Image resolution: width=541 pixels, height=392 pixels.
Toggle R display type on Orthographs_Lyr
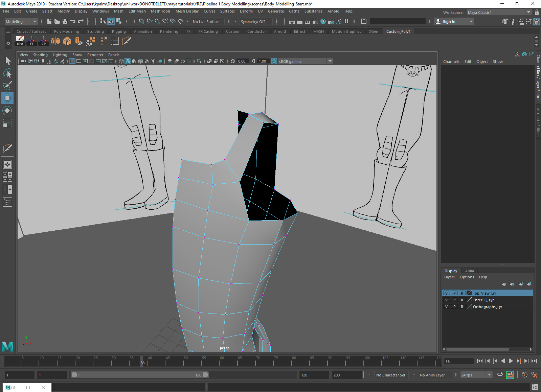pyautogui.click(x=462, y=307)
